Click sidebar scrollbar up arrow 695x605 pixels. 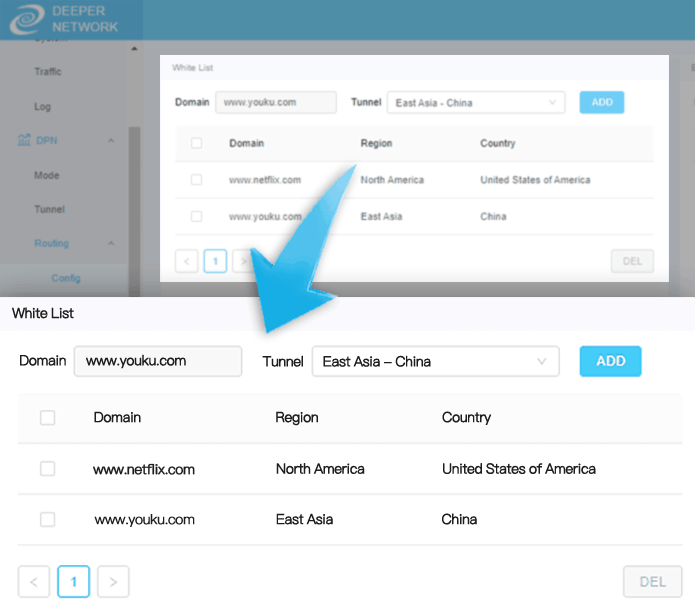coord(134,48)
